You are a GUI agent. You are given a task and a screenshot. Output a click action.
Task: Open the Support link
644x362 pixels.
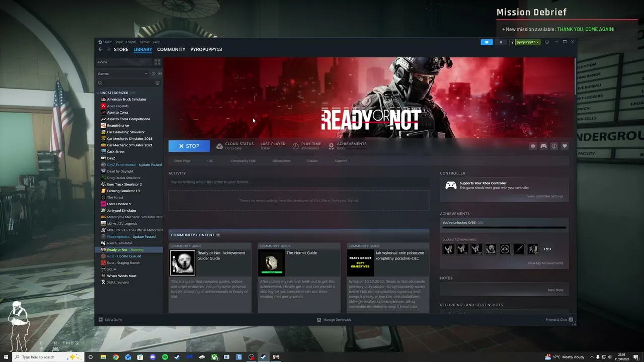(341, 161)
